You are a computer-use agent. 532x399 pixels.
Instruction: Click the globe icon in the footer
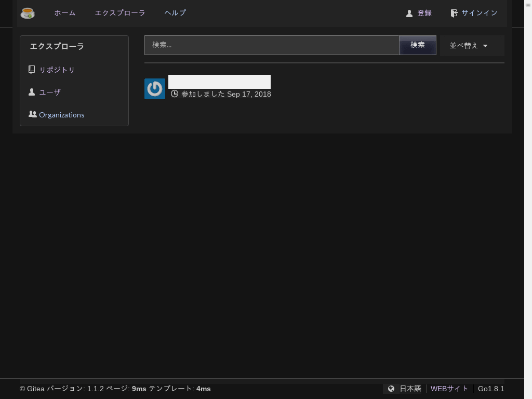pyautogui.click(x=391, y=388)
